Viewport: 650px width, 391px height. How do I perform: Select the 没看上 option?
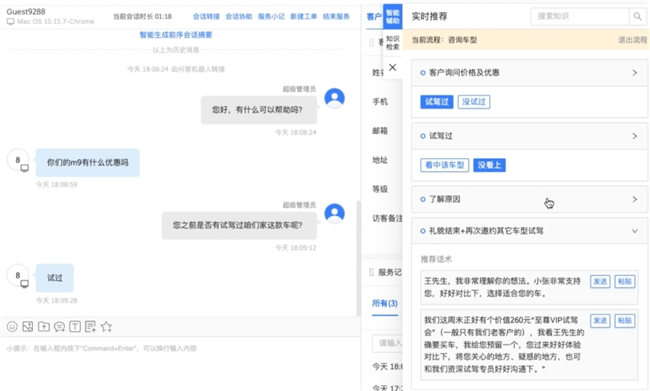click(x=489, y=165)
